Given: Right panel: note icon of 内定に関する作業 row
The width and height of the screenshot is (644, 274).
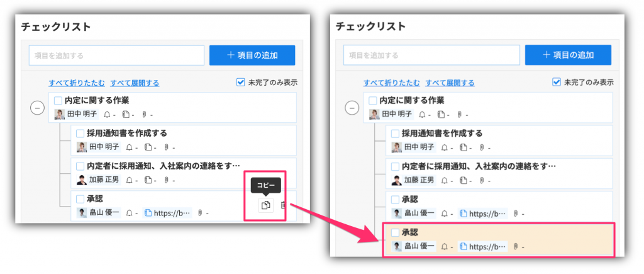Looking at the screenshot, I should point(441,115).
